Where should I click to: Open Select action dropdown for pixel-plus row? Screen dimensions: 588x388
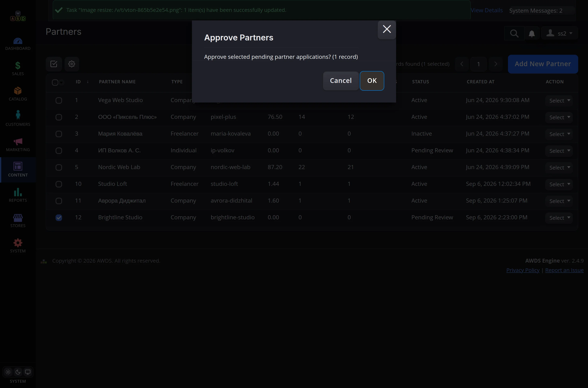click(x=559, y=117)
